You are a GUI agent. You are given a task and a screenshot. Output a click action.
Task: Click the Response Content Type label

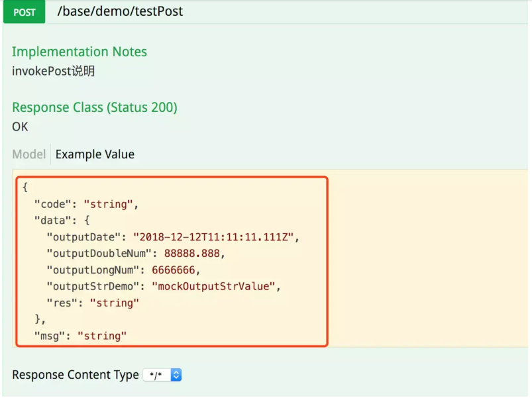pos(76,375)
